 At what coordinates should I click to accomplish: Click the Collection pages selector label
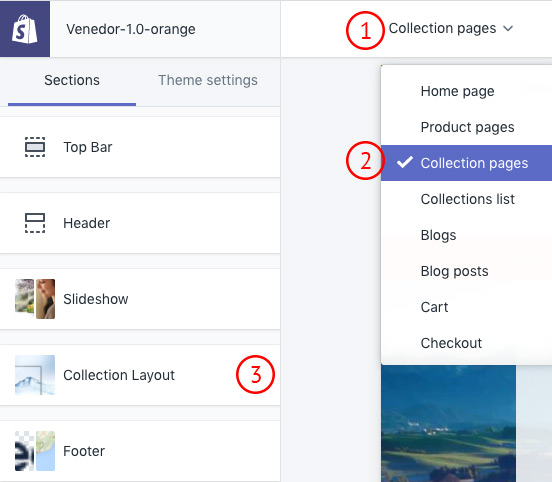point(442,29)
